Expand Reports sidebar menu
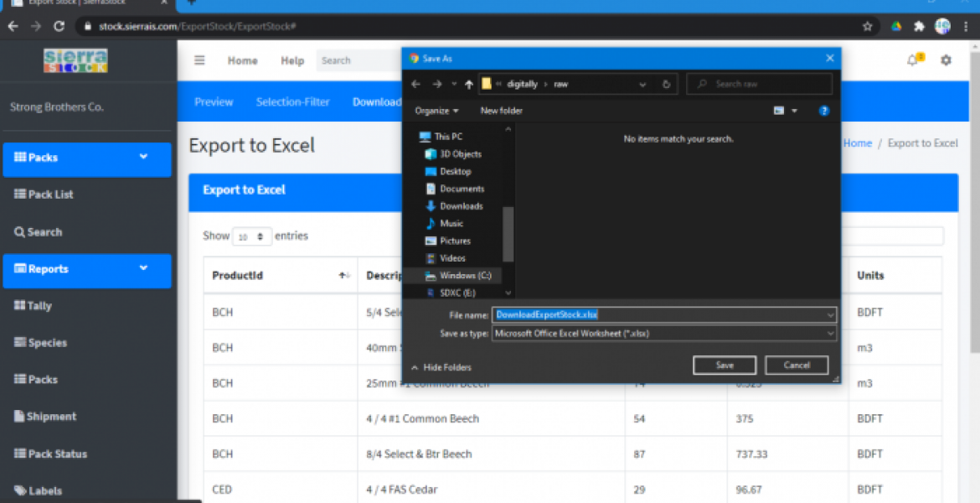Image resolution: width=980 pixels, height=503 pixels. point(87,270)
